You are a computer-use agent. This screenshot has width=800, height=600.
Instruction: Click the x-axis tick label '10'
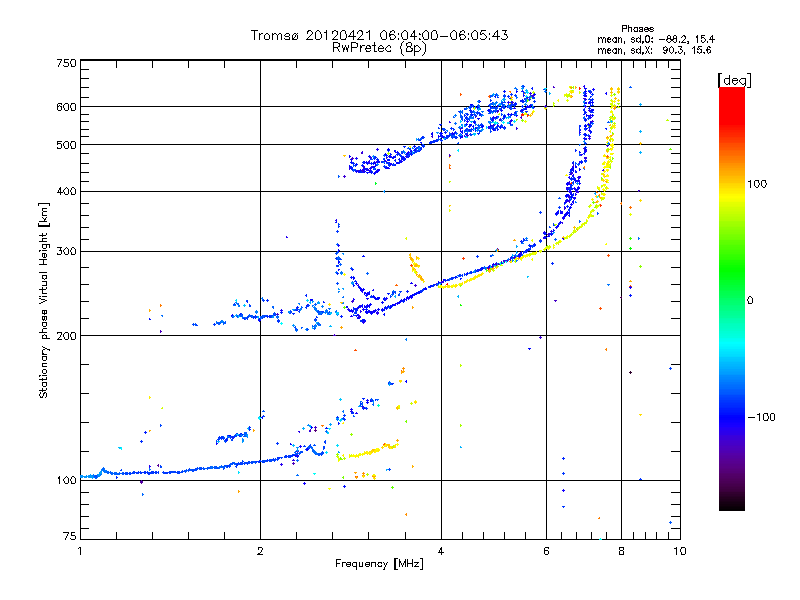point(680,551)
